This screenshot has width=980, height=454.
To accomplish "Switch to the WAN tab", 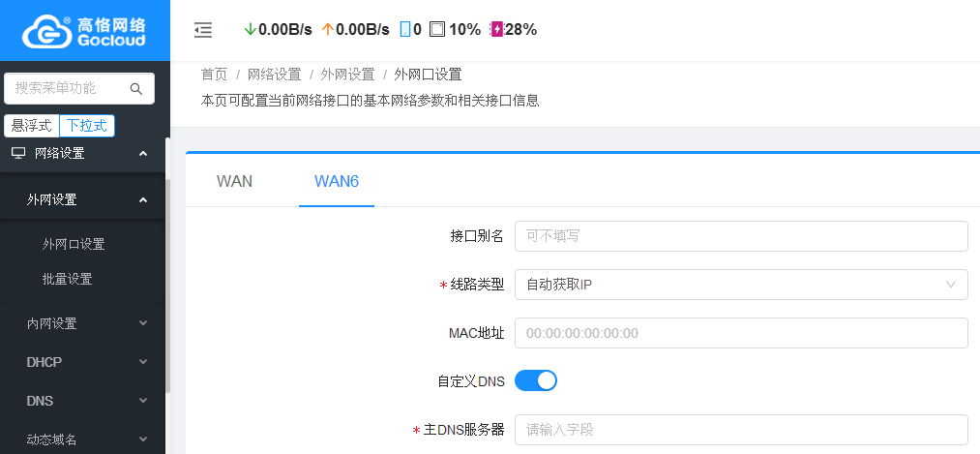I will [234, 181].
